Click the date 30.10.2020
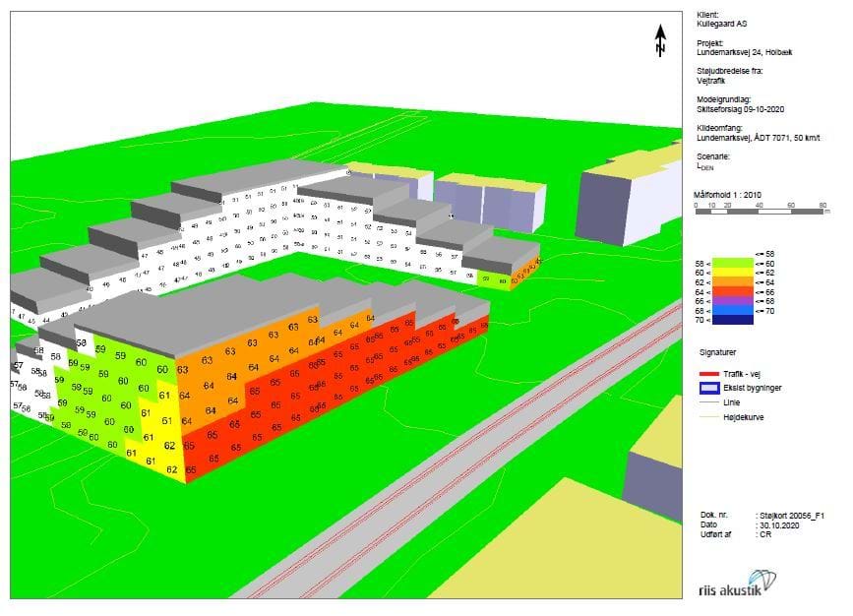The width and height of the screenshot is (853, 616). tap(781, 524)
